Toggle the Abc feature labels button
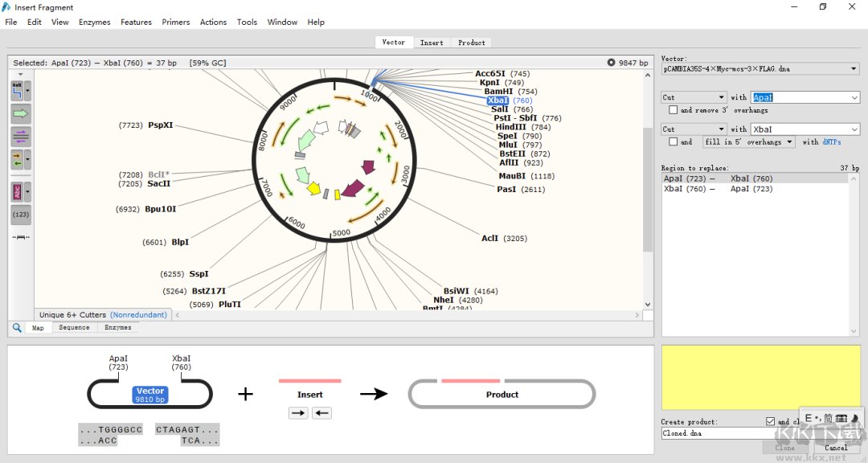 pos(17,192)
